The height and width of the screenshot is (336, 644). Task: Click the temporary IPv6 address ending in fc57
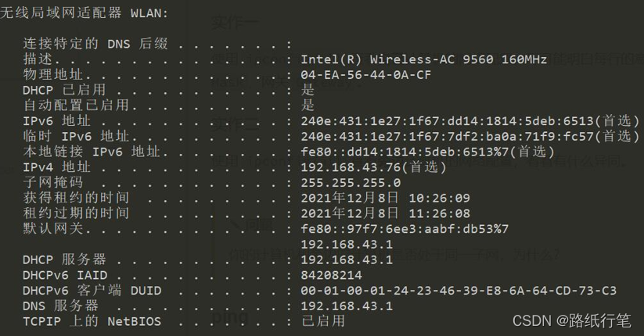(470, 136)
